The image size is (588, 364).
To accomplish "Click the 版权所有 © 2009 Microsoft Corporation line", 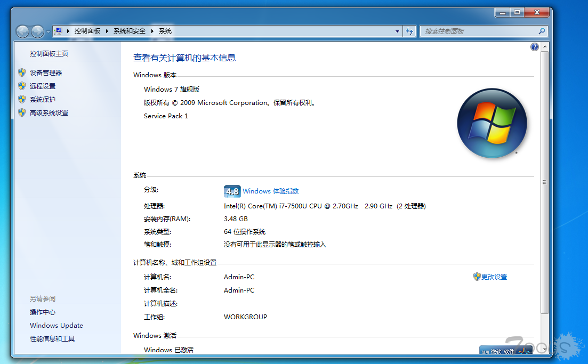I will [x=230, y=103].
